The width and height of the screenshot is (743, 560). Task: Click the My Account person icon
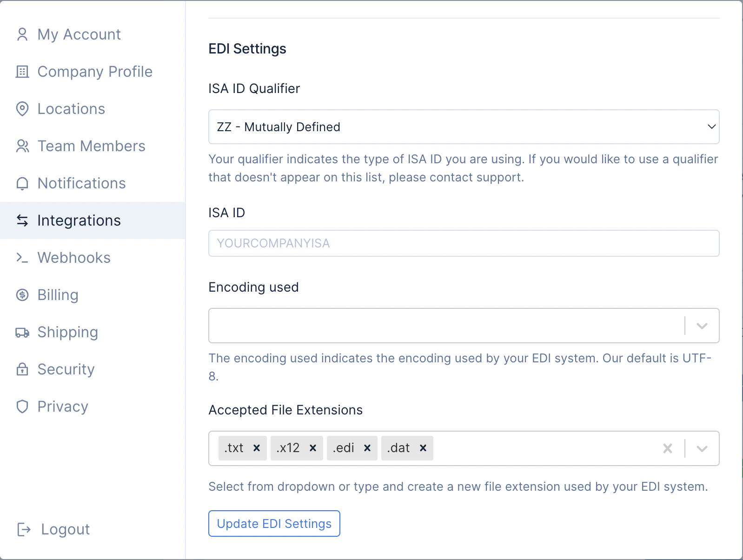click(22, 34)
